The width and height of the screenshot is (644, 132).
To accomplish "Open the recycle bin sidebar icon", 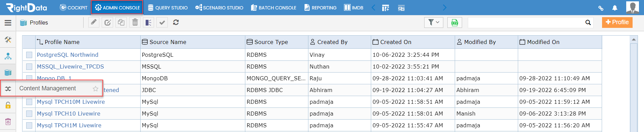I will coord(8,122).
